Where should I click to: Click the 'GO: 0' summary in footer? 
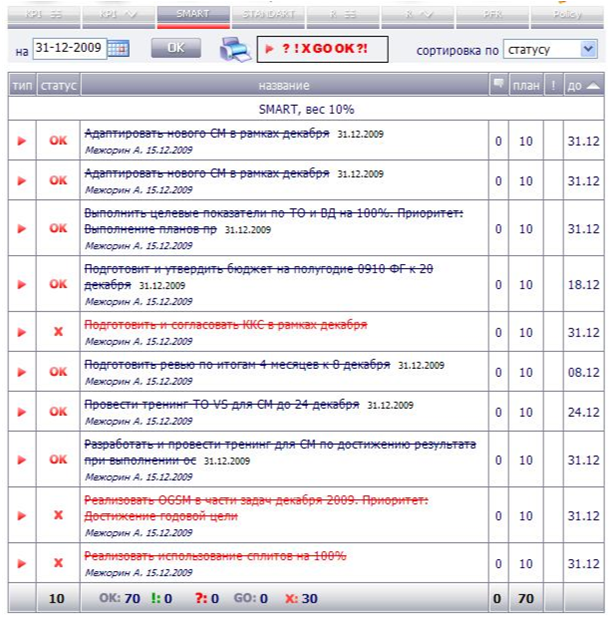click(251, 598)
